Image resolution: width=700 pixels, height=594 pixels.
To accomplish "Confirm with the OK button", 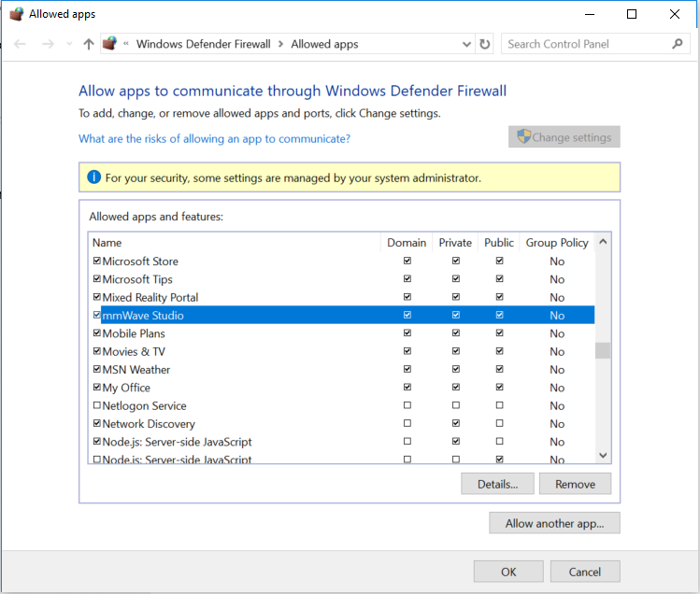I will tap(508, 572).
